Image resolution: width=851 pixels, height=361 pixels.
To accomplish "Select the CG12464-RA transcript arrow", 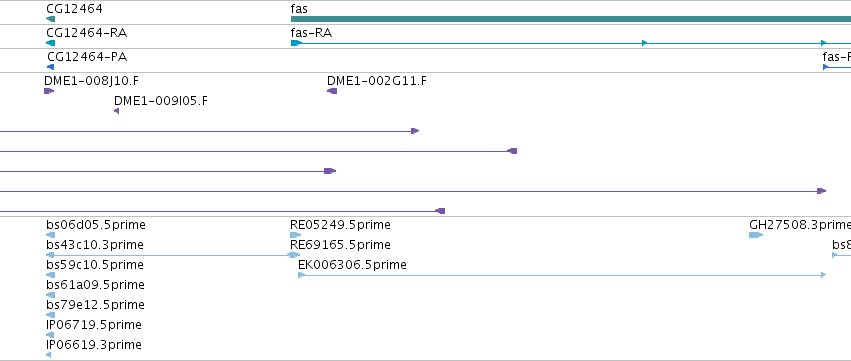I will (50, 43).
